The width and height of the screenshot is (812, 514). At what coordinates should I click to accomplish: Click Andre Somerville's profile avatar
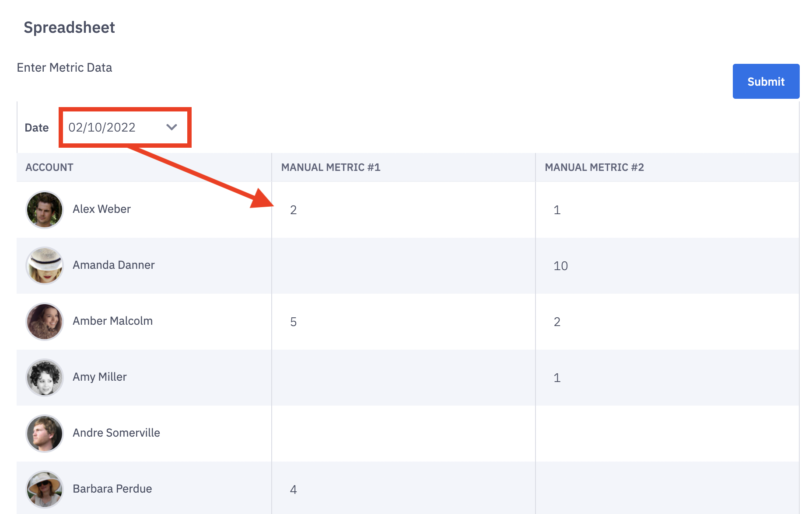pyautogui.click(x=45, y=434)
